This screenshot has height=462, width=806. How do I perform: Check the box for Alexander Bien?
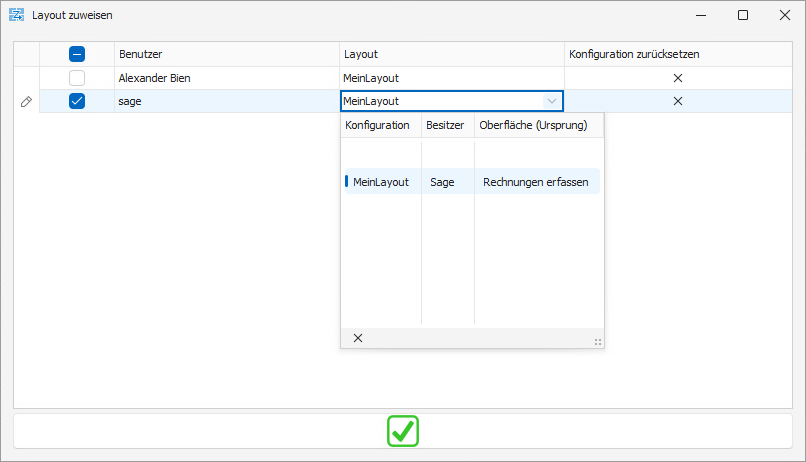(77, 78)
